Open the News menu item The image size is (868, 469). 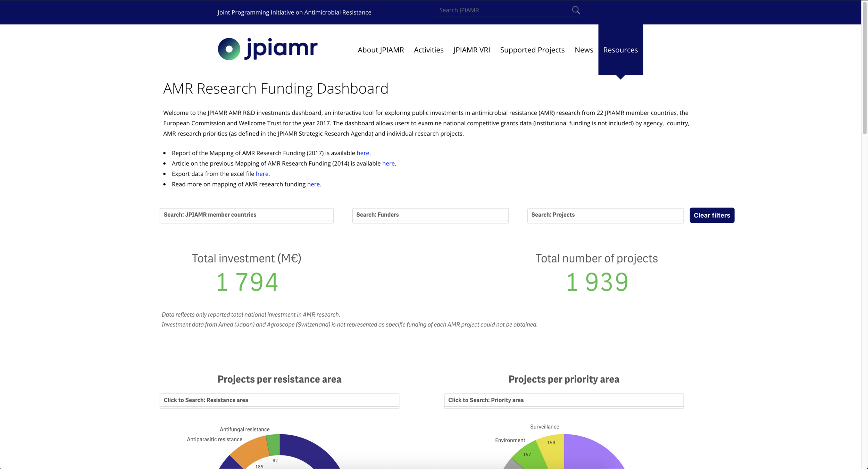(584, 50)
